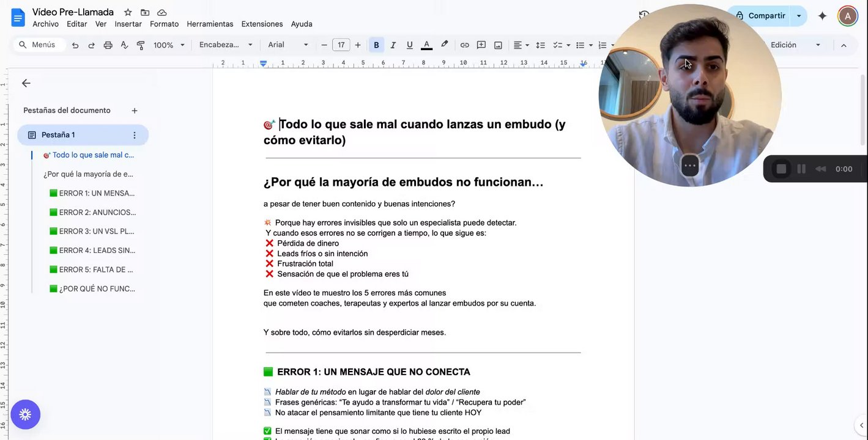Open the Arial font dropdown
This screenshot has height=440, width=868.
pos(288,45)
